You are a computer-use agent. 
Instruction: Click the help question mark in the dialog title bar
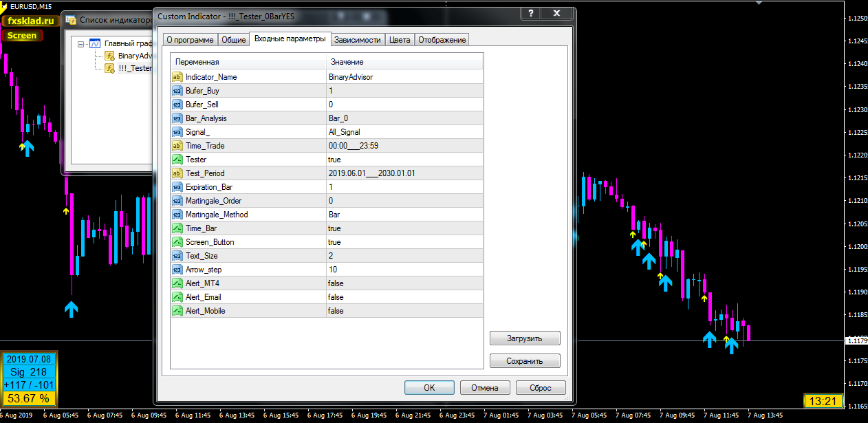[x=530, y=14]
